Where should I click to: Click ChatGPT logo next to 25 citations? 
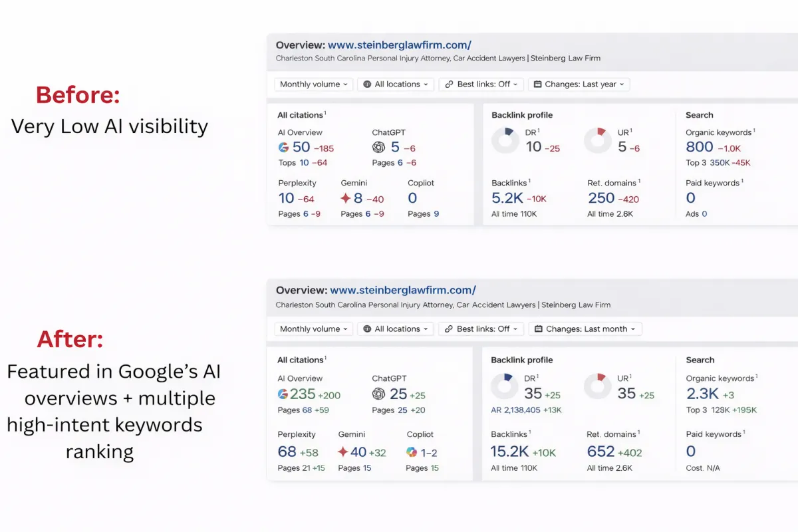(378, 394)
